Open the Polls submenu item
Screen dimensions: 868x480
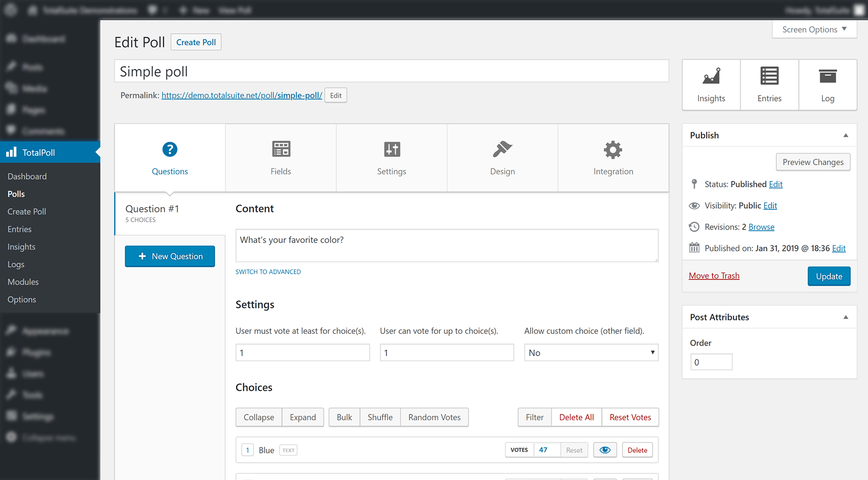16,194
